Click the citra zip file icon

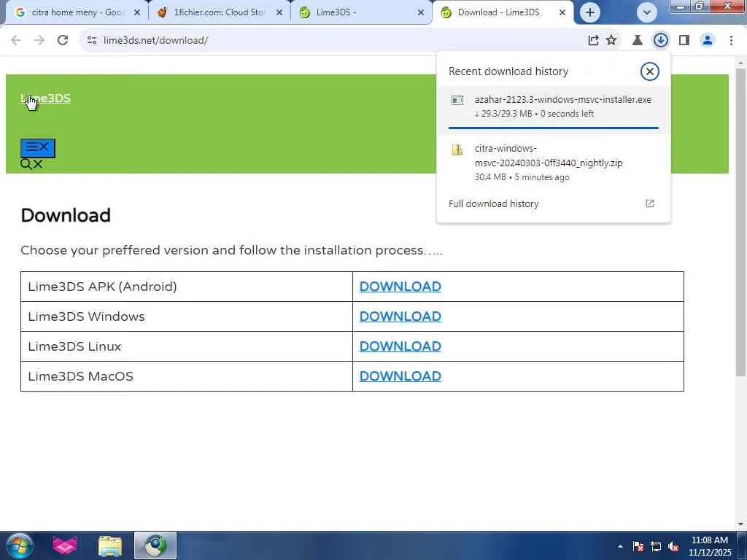tap(457, 149)
